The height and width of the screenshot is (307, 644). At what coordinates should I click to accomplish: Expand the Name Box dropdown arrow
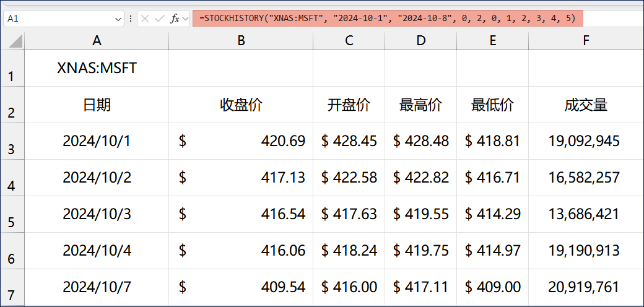[118, 19]
